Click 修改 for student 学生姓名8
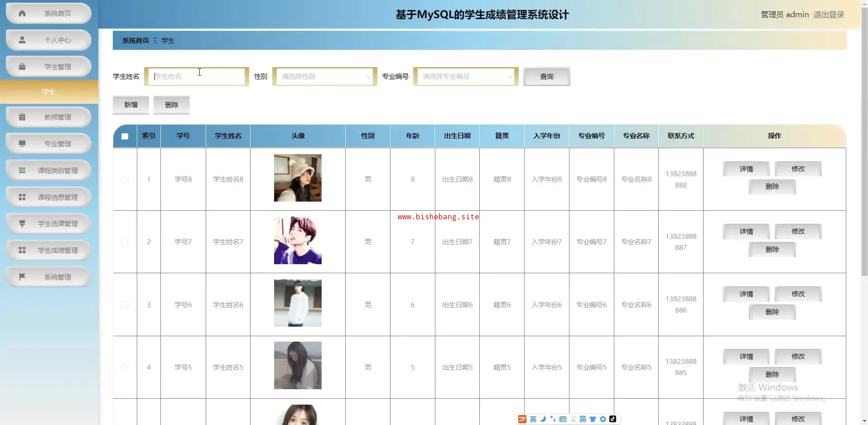Screen dimensions: 868x425 pyautogui.click(x=798, y=169)
